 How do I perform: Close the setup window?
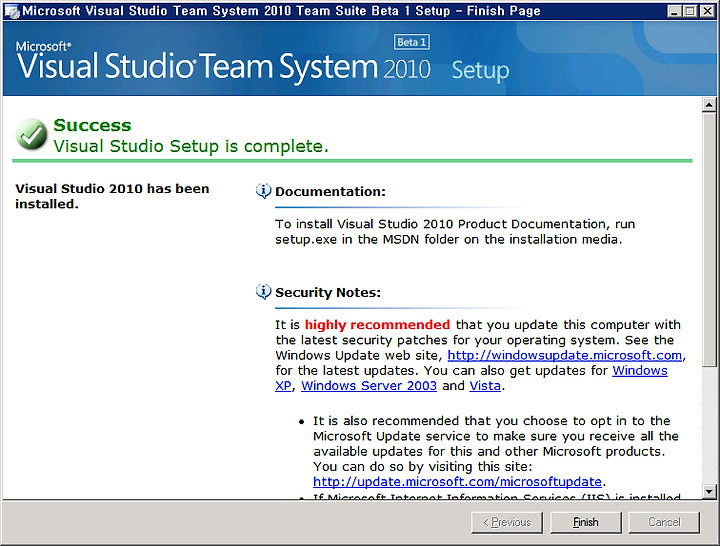[707, 11]
